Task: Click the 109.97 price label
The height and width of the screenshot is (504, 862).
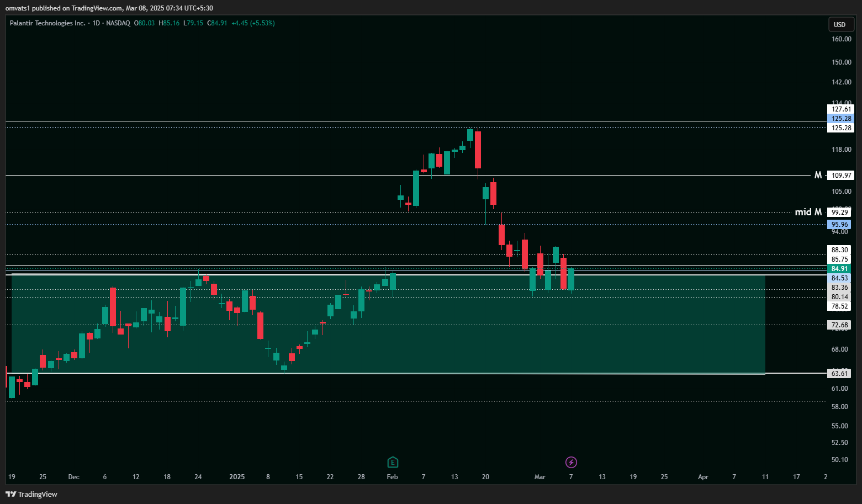Action: click(x=840, y=176)
